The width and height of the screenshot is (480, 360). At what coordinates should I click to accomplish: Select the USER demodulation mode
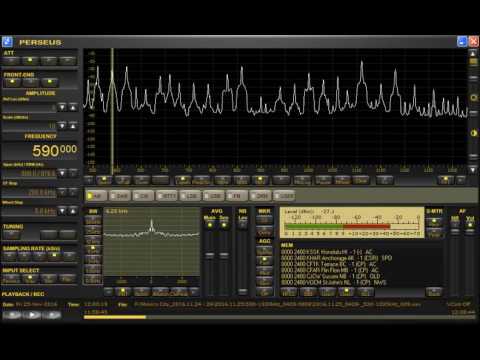point(284,196)
